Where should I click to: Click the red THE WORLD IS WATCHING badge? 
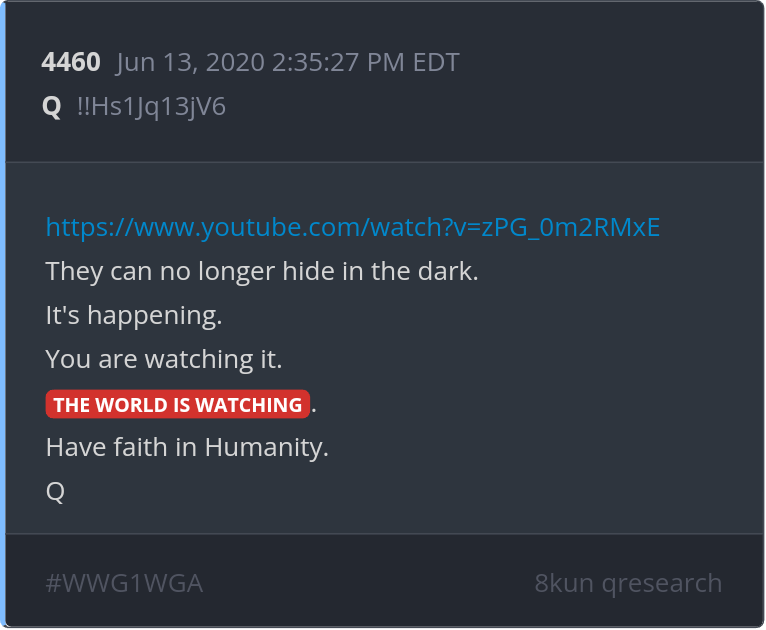pyautogui.click(x=178, y=404)
